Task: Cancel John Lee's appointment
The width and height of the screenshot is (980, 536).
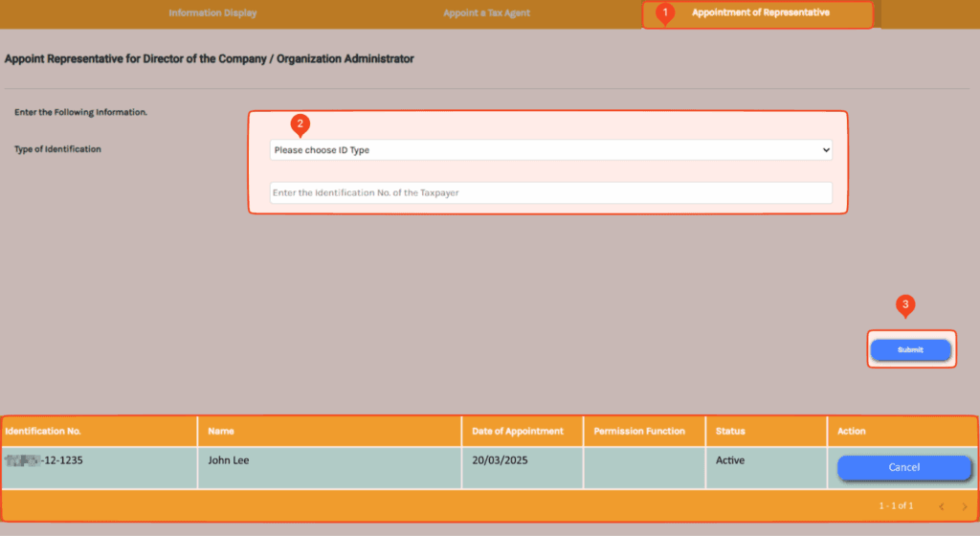Action: coord(903,468)
